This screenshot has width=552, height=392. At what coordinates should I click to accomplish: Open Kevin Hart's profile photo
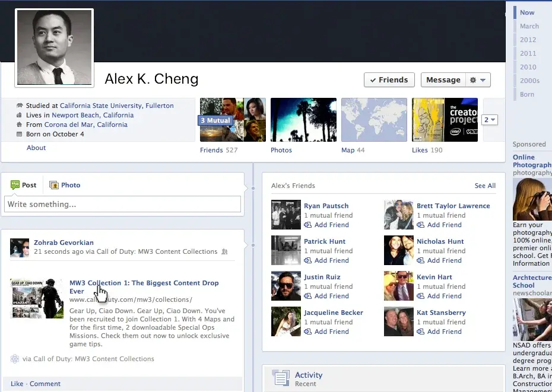398,286
